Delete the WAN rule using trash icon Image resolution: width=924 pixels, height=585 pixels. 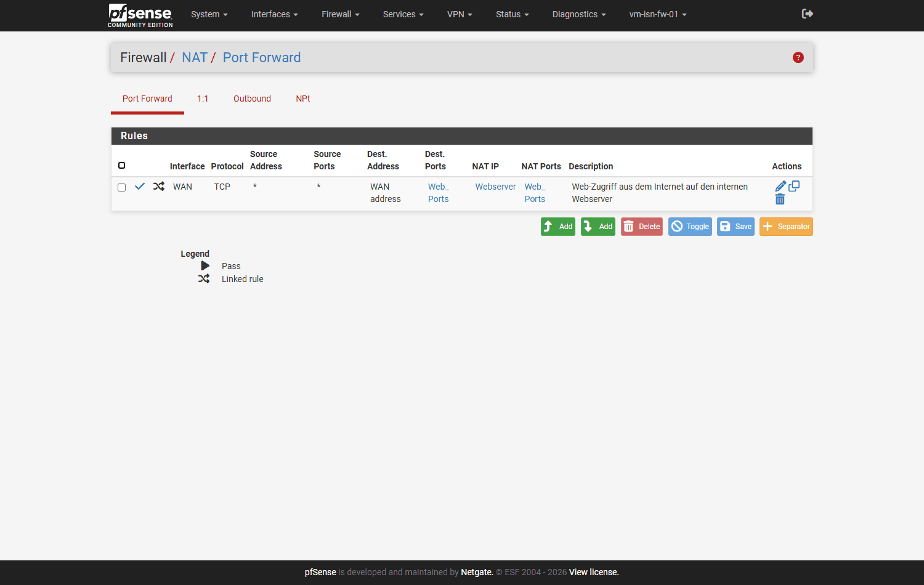[x=780, y=200]
